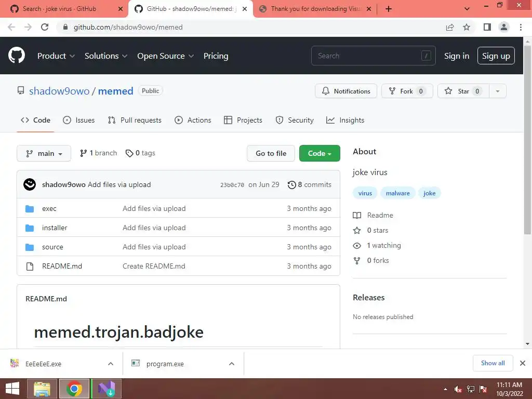The width and height of the screenshot is (532, 399).
Task: Click the Action Center flag tray icon
Action: (x=483, y=389)
